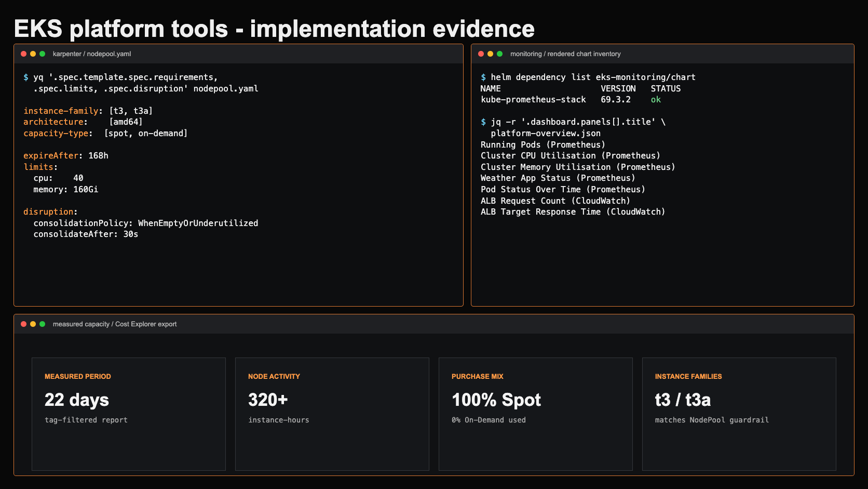Image resolution: width=868 pixels, height=489 pixels.
Task: Click the 'memory: 160Gi' line
Action: [x=66, y=189]
